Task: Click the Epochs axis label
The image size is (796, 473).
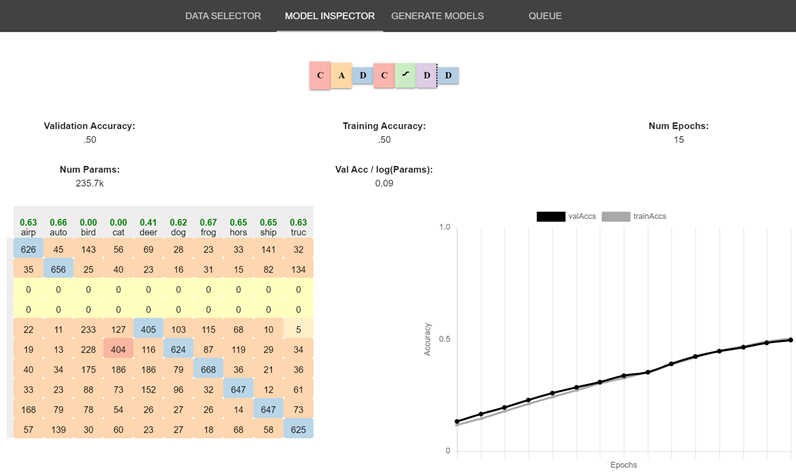Action: pos(623,465)
